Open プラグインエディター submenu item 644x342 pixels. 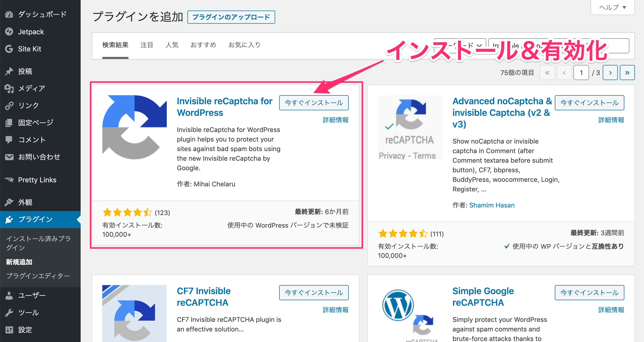point(38,276)
